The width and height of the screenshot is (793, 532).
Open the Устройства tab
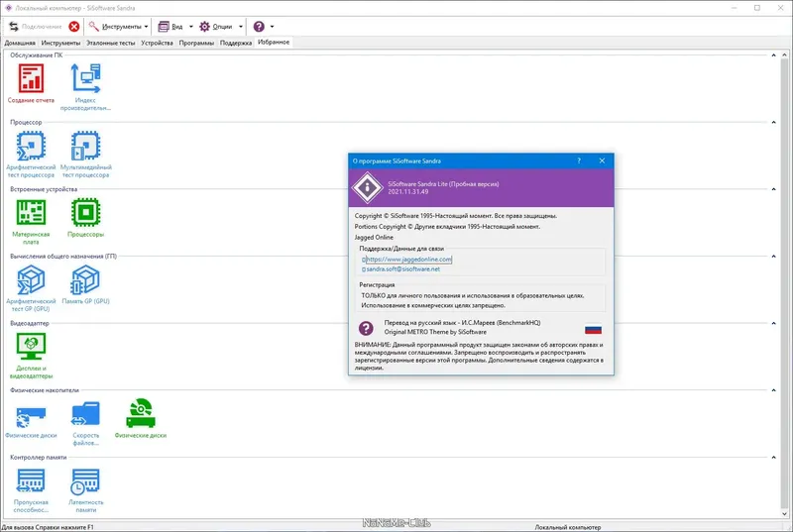point(157,43)
